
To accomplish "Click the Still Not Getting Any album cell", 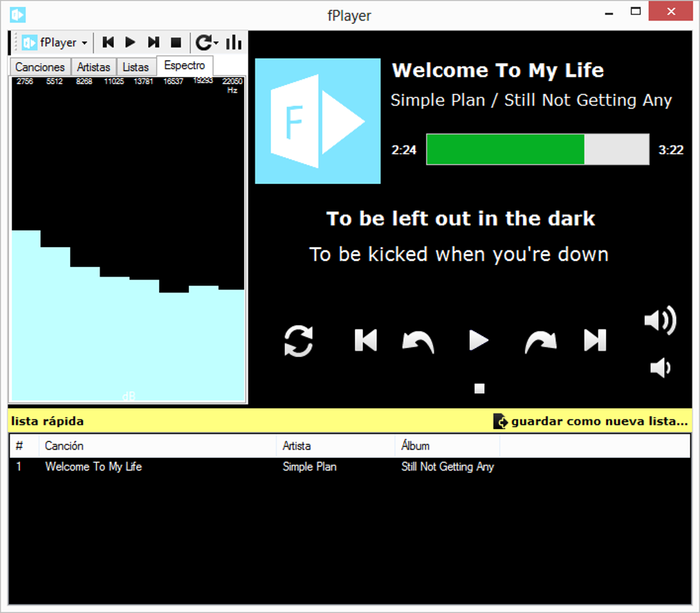I will 447,467.
